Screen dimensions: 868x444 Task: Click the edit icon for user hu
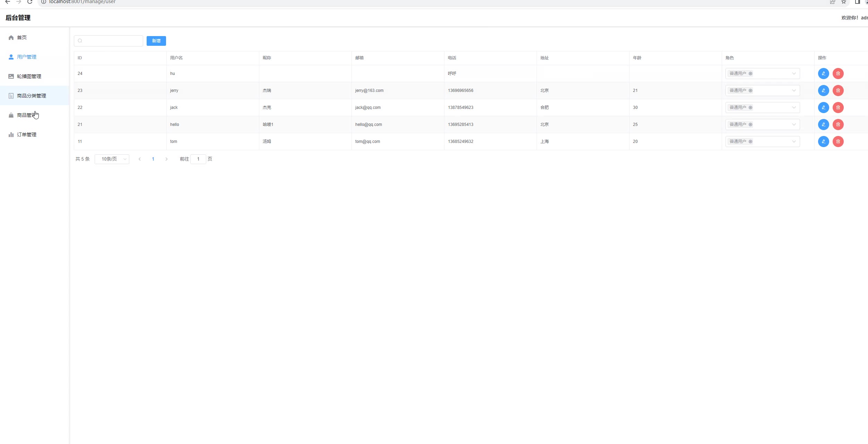pyautogui.click(x=823, y=74)
